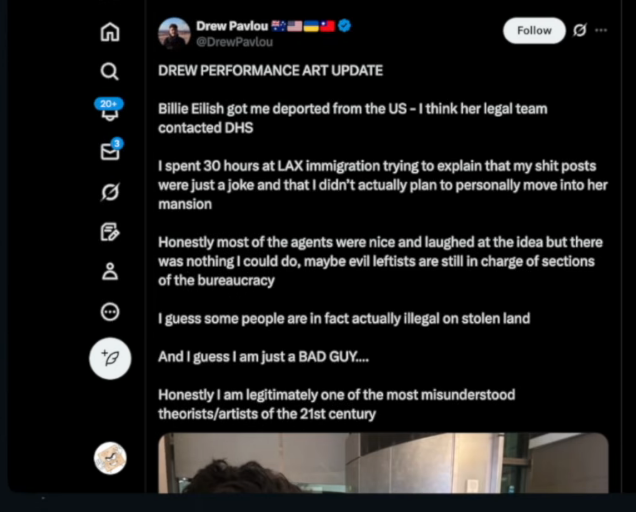
Task: Click the blue verified checkmark badge
Action: pyautogui.click(x=344, y=26)
